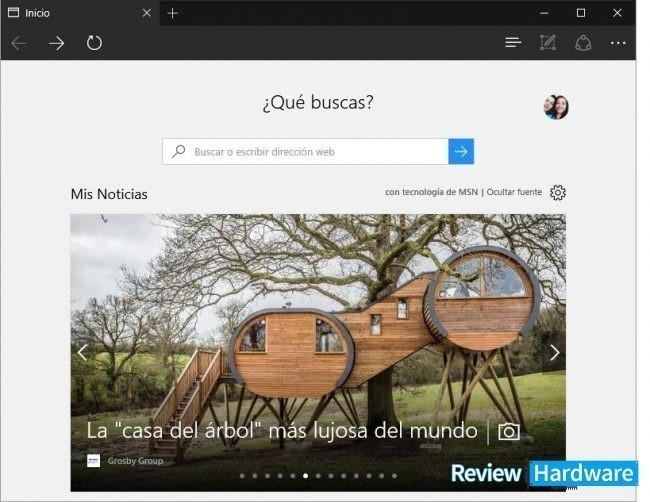Click the ¿Qué buscas? heading
The height and width of the screenshot is (502, 650).
318,102
